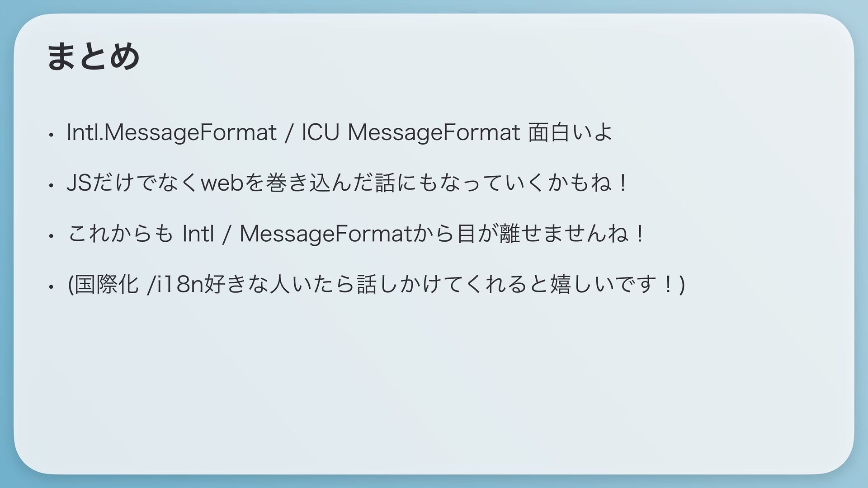This screenshot has height=488, width=868.
Task: Click the Intl word in third bullet
Action: [x=197, y=234]
